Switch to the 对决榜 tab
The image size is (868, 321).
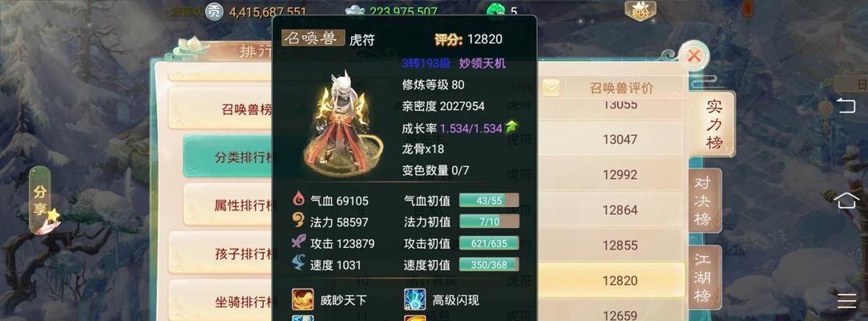pyautogui.click(x=704, y=201)
